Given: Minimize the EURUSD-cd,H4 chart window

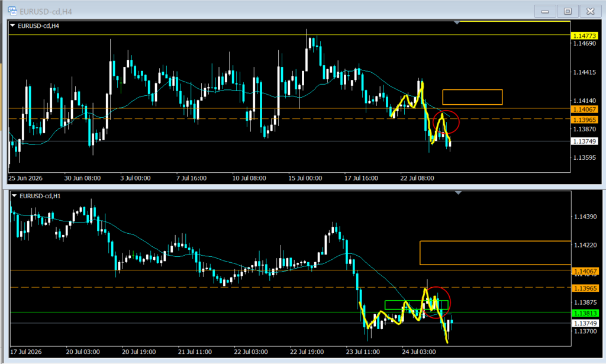Looking at the screenshot, I should pyautogui.click(x=545, y=11).
